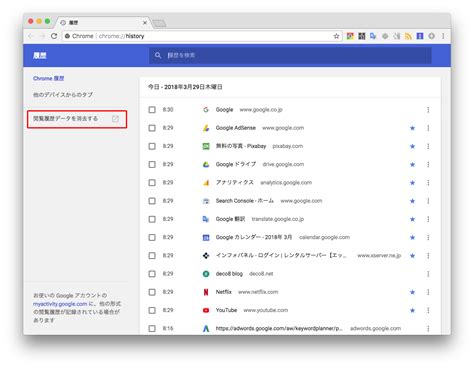Click the QR code extension icon
The width and height of the screenshot is (474, 368).
point(362,36)
